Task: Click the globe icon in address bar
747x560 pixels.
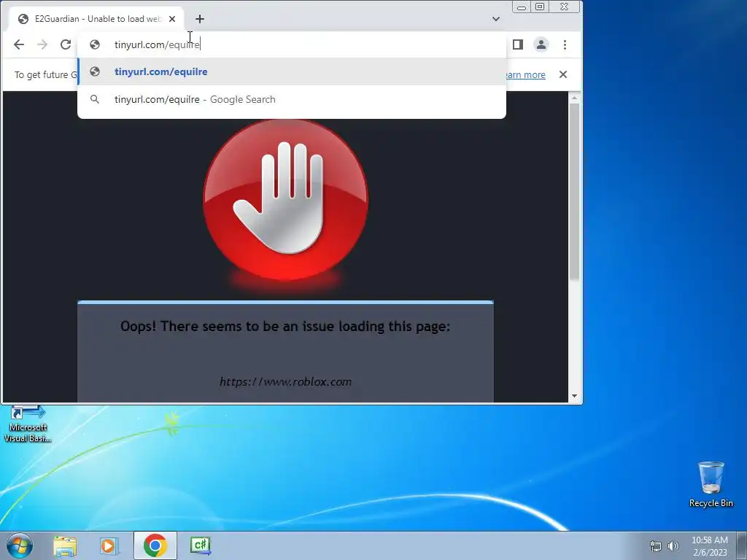Action: (95, 44)
